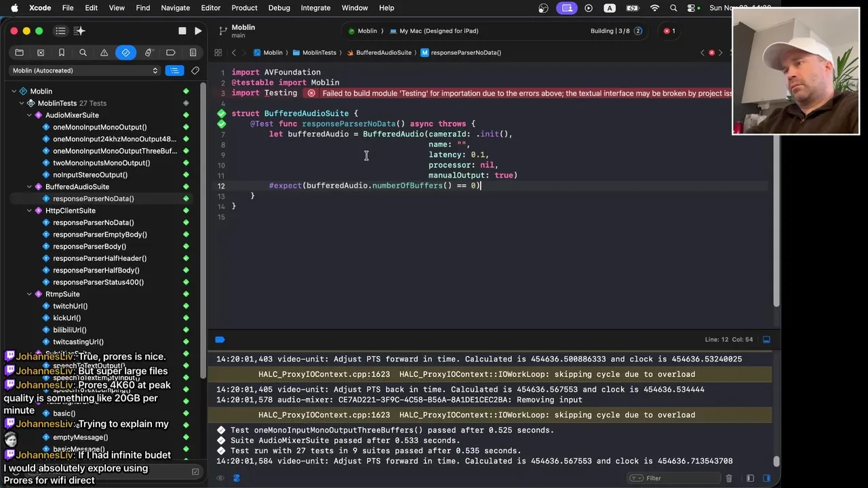Screen dimensions: 868x488
Task: Toggle variables view pane icon
Action: pyautogui.click(x=750, y=478)
